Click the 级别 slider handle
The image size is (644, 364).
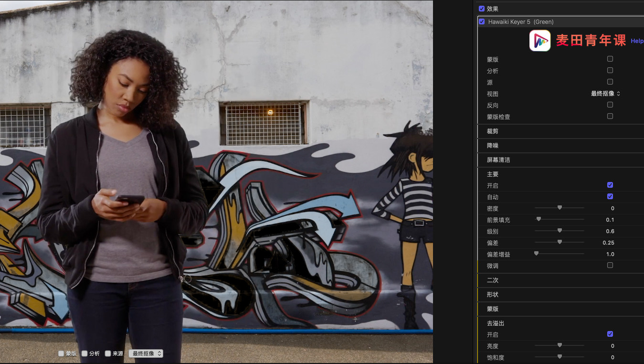click(560, 231)
